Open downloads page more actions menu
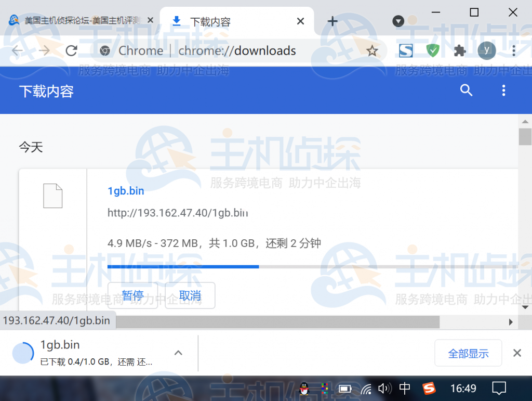The width and height of the screenshot is (532, 401). [x=503, y=90]
